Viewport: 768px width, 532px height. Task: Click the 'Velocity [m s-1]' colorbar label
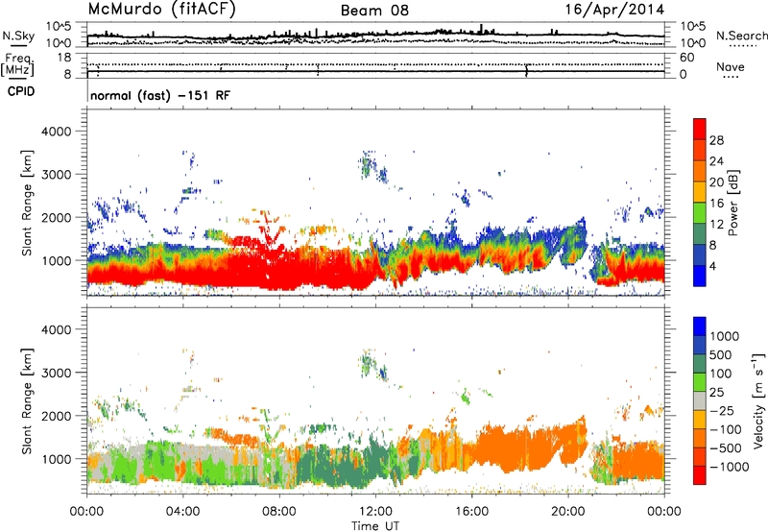point(758,400)
